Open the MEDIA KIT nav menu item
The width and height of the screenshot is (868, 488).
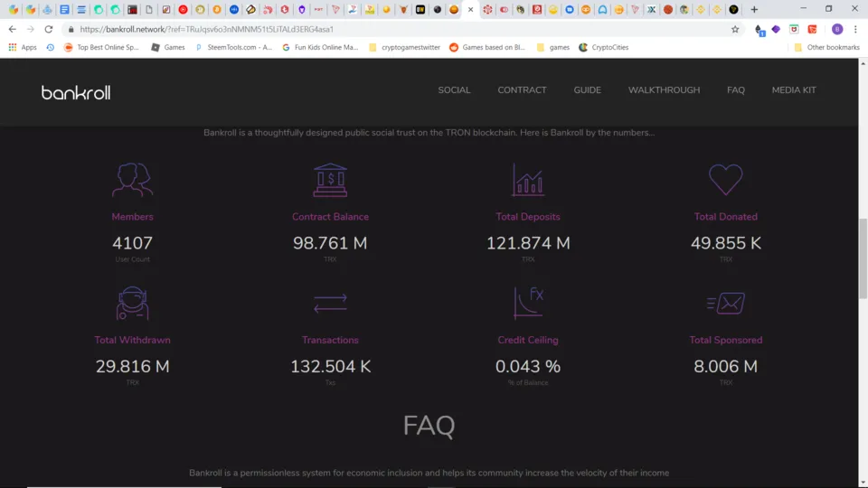pyautogui.click(x=794, y=90)
